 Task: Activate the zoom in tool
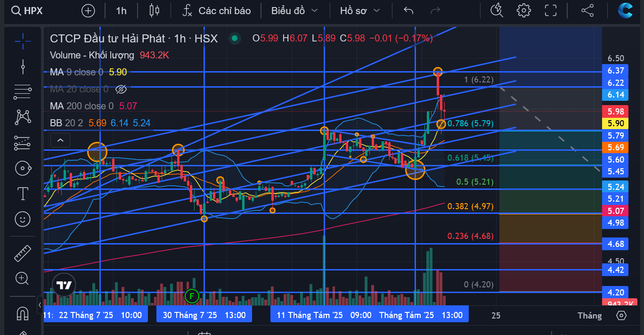click(23, 278)
